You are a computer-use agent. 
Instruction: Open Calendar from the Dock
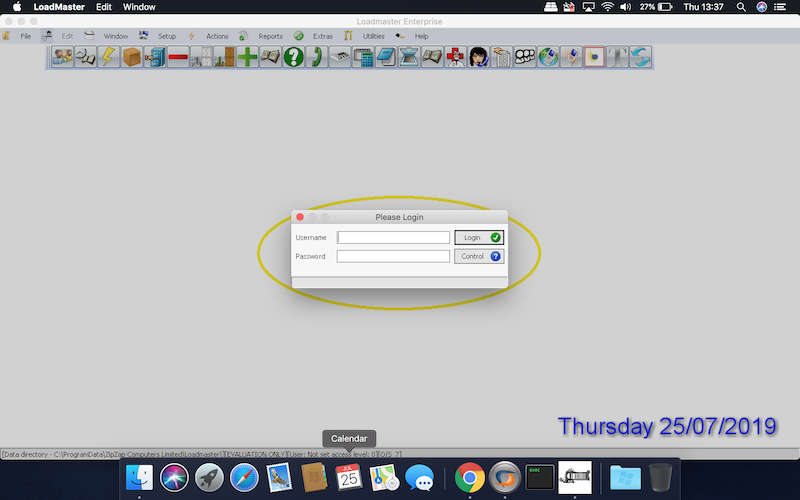click(x=349, y=478)
